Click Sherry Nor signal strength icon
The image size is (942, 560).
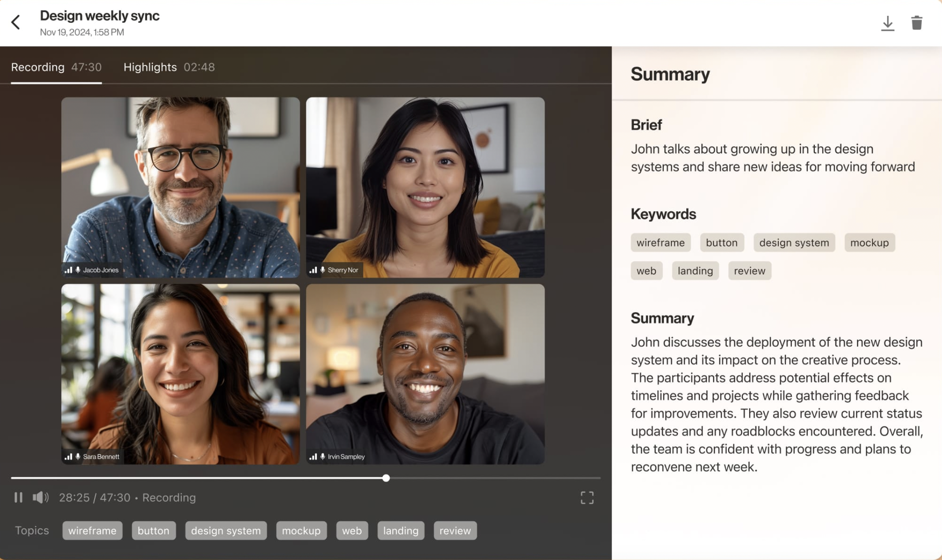313,270
